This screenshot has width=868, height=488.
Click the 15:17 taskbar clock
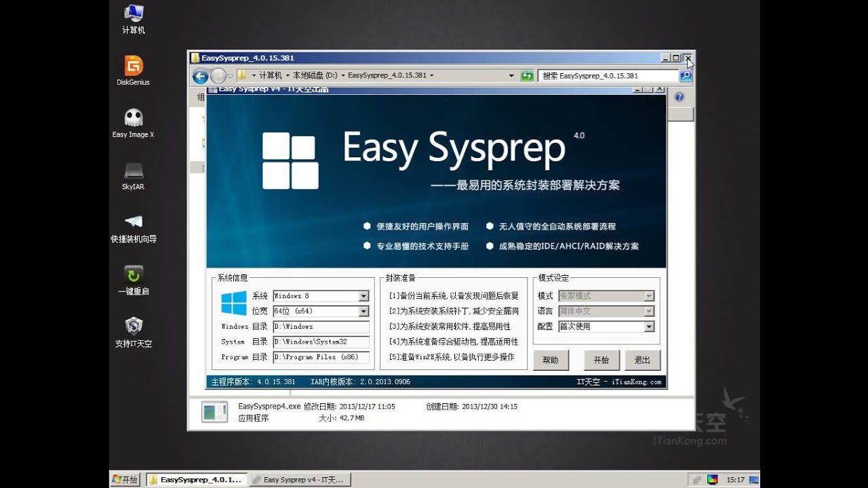[x=736, y=479]
